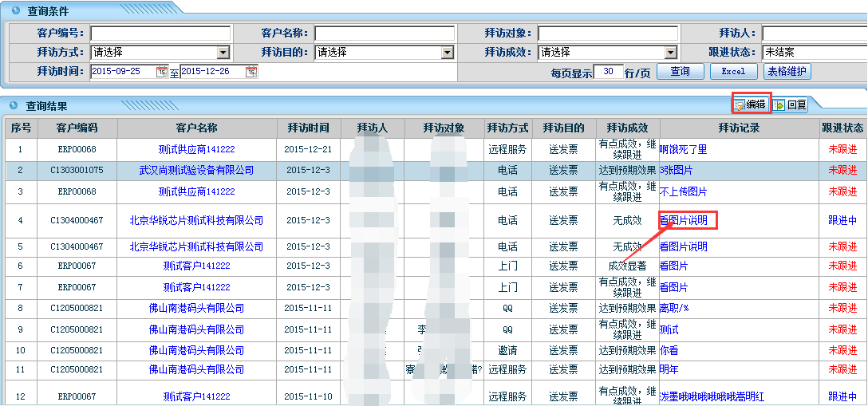Open visit record link 啊饿死了里
Viewport: 868px width, 406px height.
683,149
